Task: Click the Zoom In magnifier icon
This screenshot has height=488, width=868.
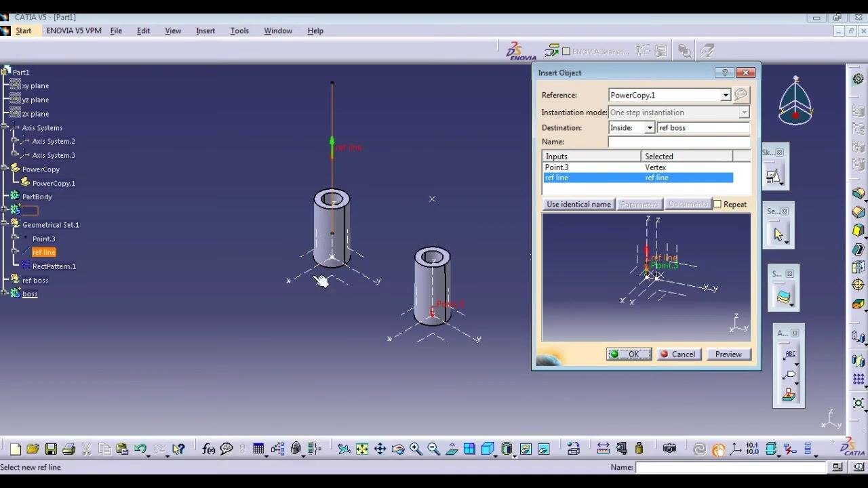Action: (416, 449)
